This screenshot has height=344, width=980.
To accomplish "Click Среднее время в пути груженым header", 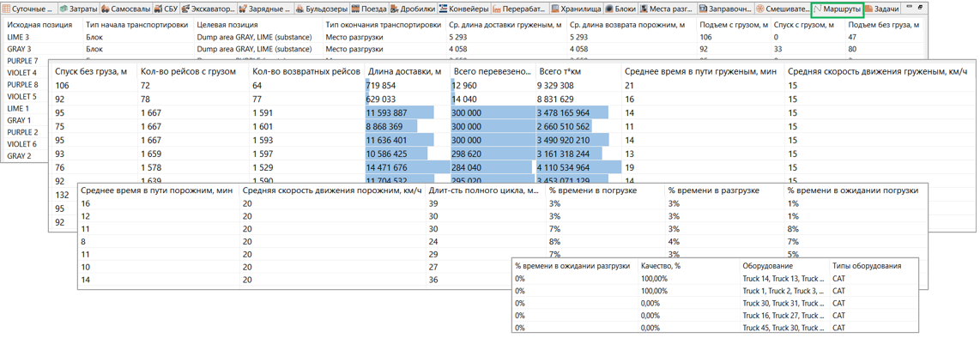I will (703, 72).
